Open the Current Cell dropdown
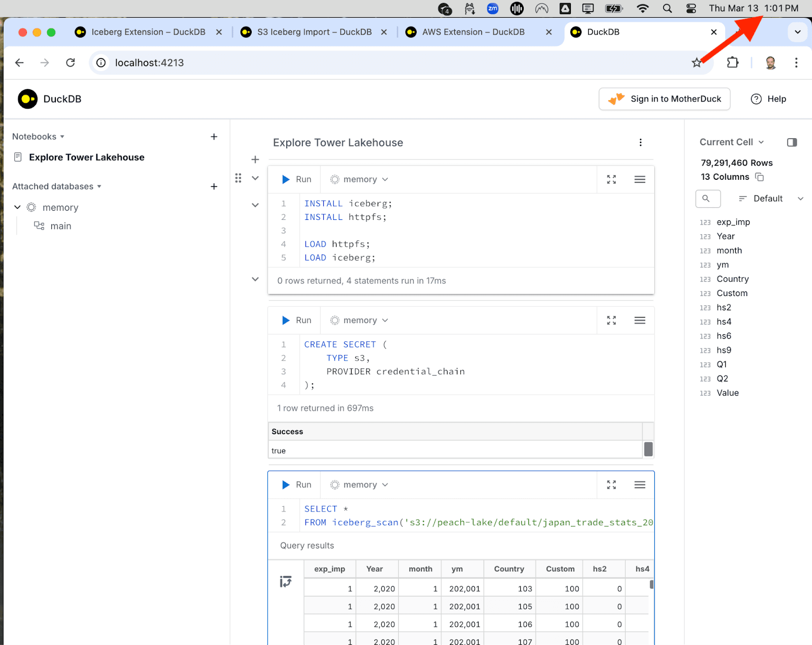The image size is (812, 645). (x=732, y=142)
